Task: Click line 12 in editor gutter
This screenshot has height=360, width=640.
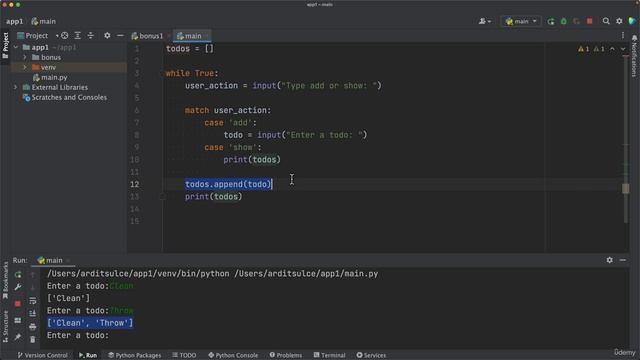Action: (135, 184)
